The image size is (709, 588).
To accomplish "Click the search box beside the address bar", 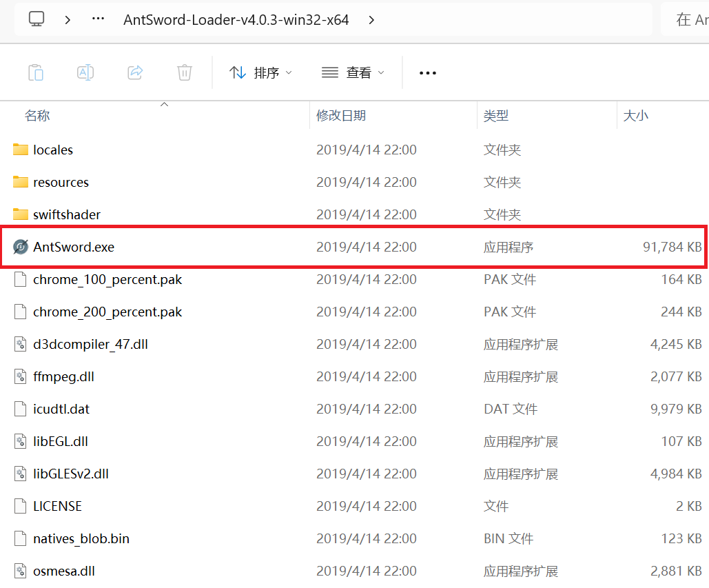I will (x=685, y=19).
